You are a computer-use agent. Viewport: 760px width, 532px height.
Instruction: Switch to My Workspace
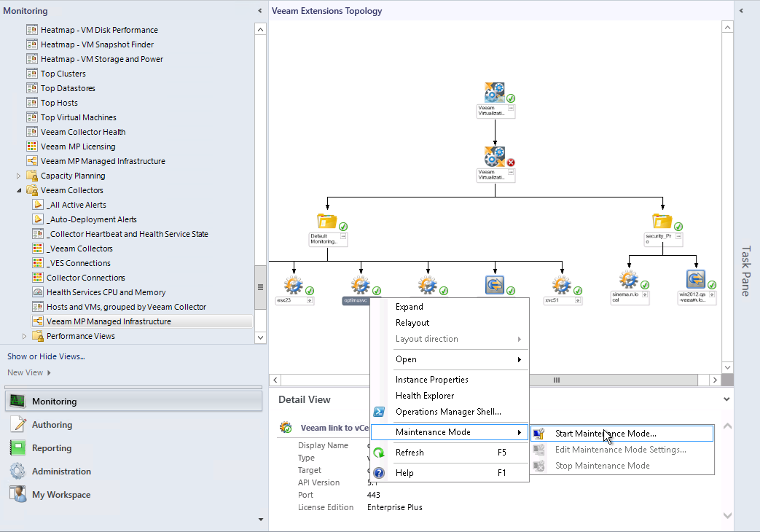pos(134,494)
